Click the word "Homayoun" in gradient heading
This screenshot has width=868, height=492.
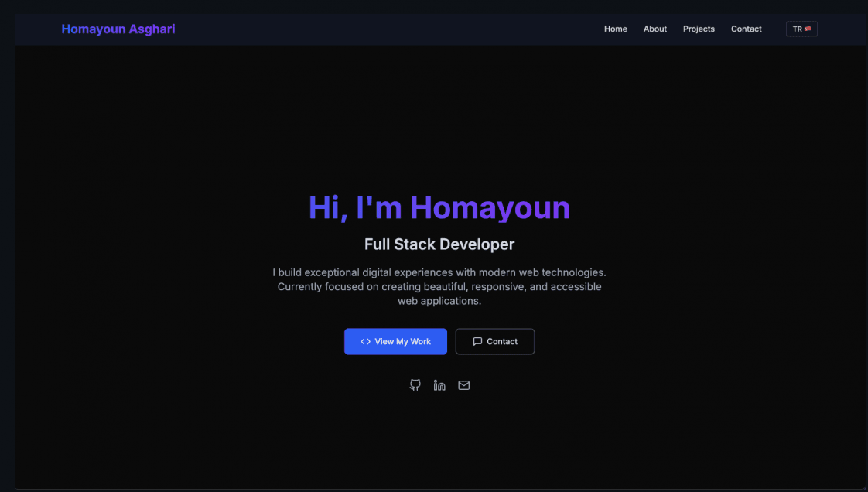490,207
